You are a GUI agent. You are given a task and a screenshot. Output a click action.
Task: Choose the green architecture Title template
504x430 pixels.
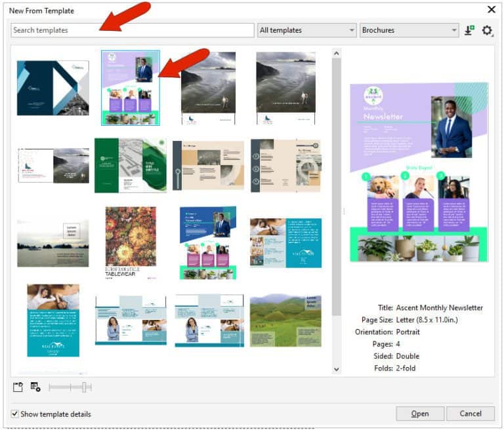coord(130,165)
